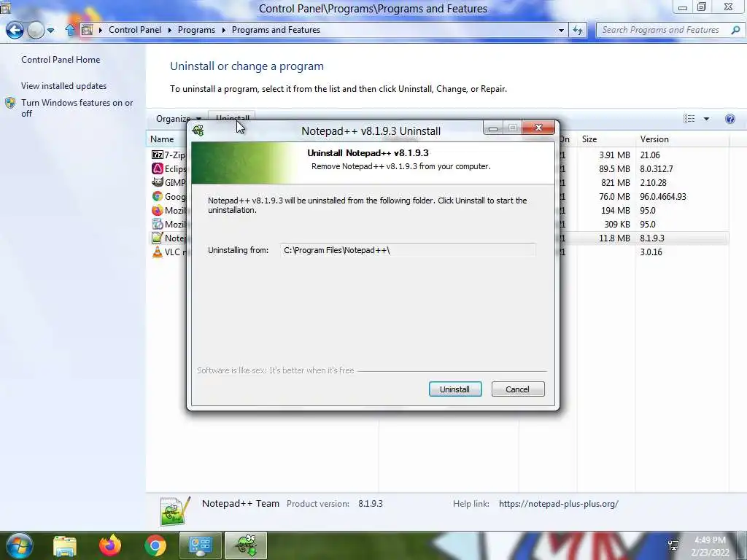Confirm removal with the Uninstall button
Image resolution: width=747 pixels, height=560 pixels.
tap(455, 389)
